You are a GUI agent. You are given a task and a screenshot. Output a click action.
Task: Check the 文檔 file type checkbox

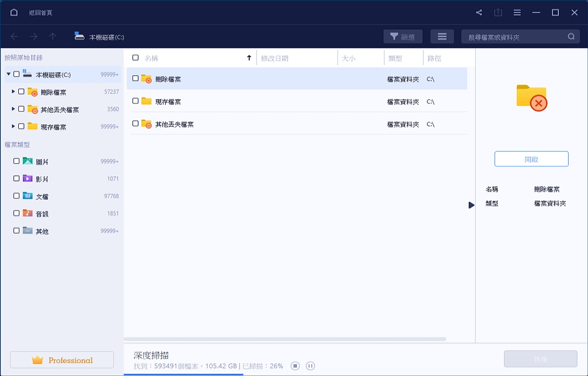click(16, 196)
